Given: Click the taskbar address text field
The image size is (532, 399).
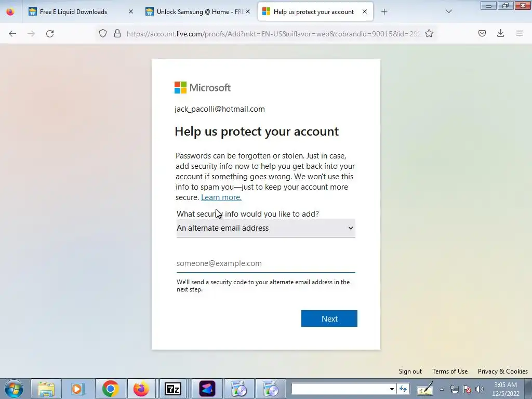Looking at the screenshot, I should [x=340, y=389].
